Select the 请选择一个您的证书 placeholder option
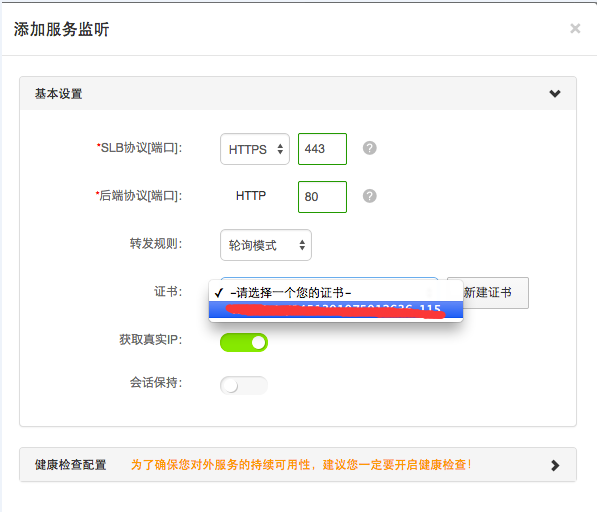597x512 pixels. pyautogui.click(x=336, y=292)
